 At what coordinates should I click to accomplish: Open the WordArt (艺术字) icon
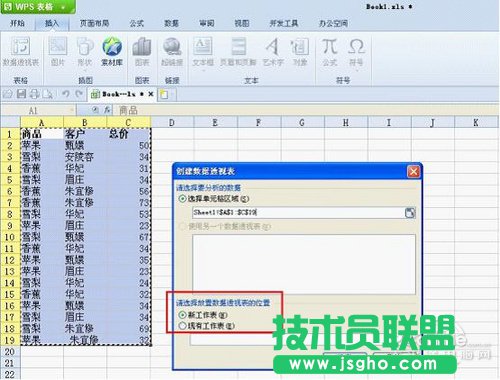pyautogui.click(x=273, y=46)
